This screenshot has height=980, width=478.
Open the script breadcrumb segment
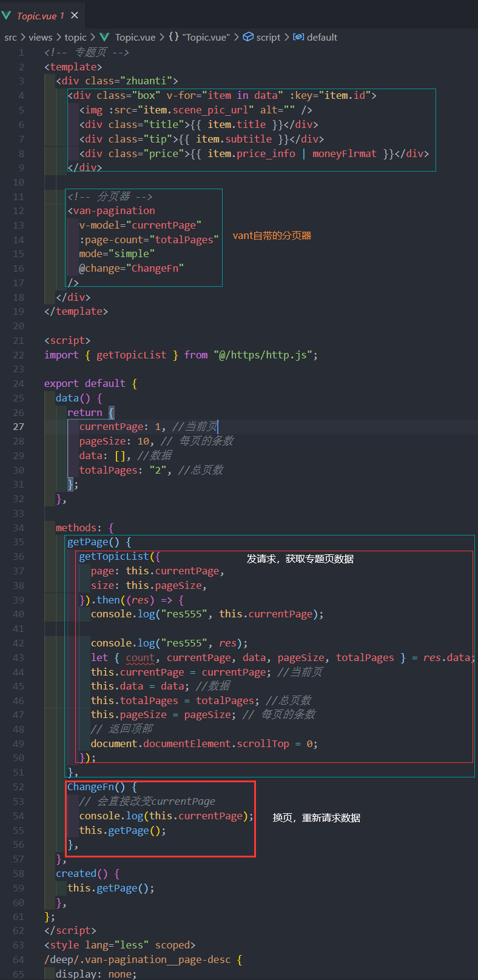click(x=268, y=37)
